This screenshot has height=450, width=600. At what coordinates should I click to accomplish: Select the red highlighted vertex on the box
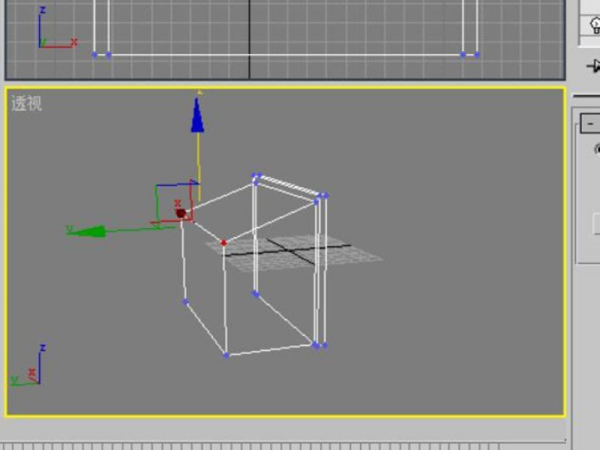click(224, 243)
